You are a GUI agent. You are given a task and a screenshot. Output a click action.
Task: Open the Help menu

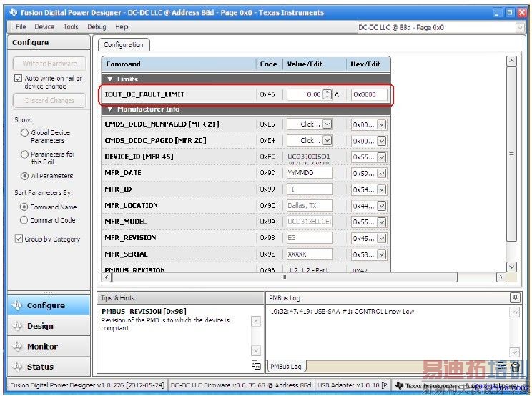[x=122, y=26]
